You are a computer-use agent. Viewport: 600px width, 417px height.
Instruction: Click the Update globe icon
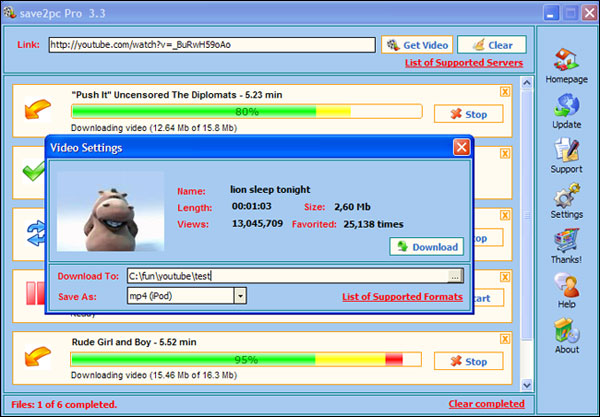(x=566, y=104)
